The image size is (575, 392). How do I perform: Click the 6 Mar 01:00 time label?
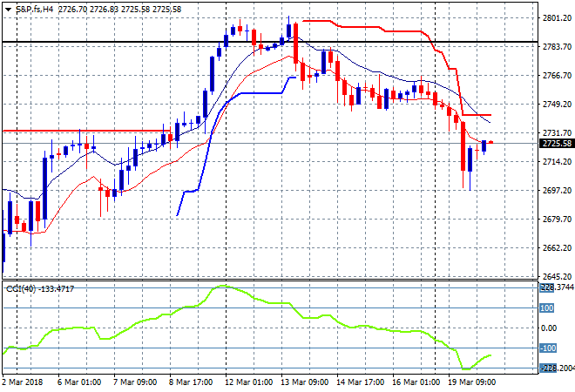[x=79, y=382]
